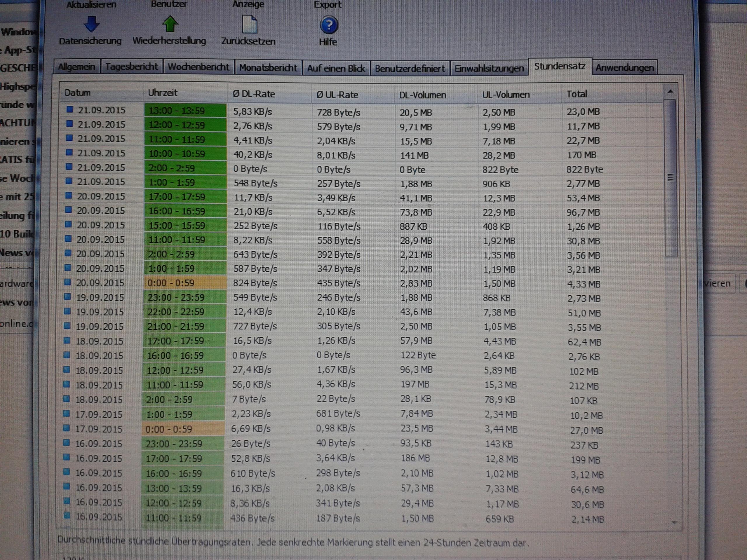Select the orange 0:00 - 0:59 cell on 20.09.2015
The height and width of the screenshot is (560, 747).
(x=185, y=283)
